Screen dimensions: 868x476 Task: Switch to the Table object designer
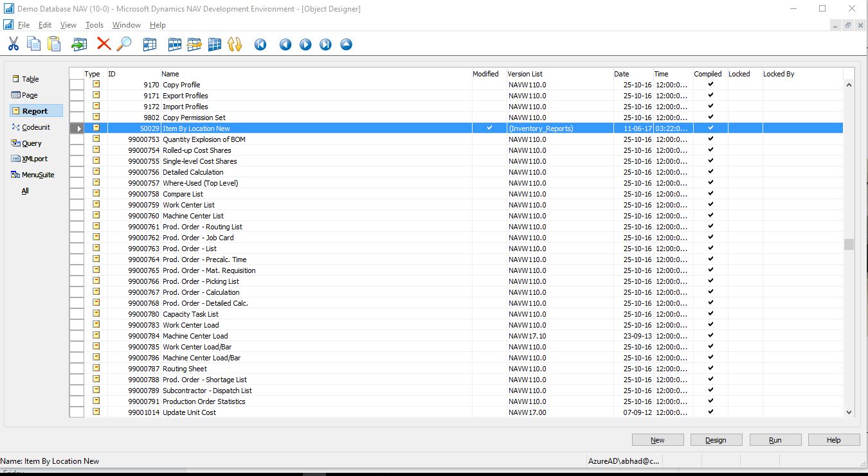pyautogui.click(x=28, y=78)
